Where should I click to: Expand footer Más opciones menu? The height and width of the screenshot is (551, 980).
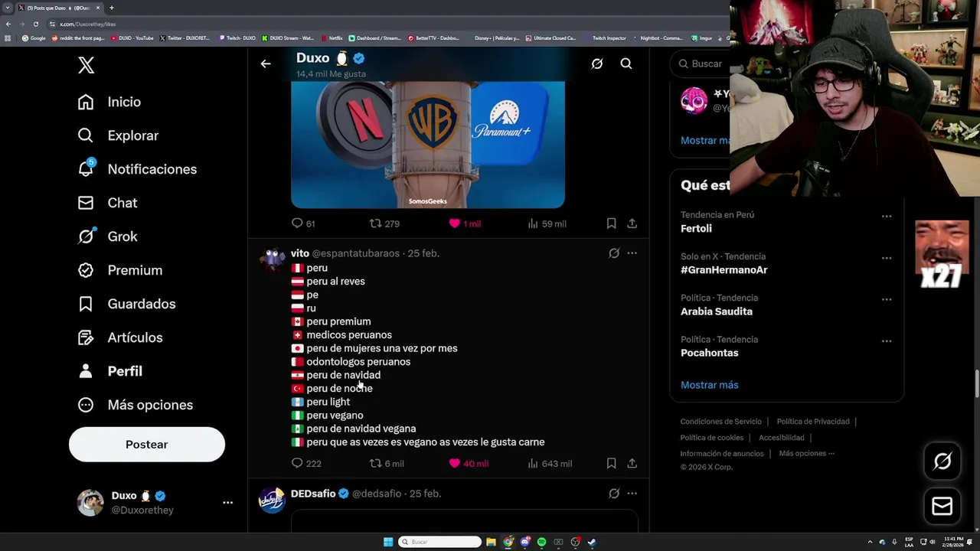coord(806,454)
